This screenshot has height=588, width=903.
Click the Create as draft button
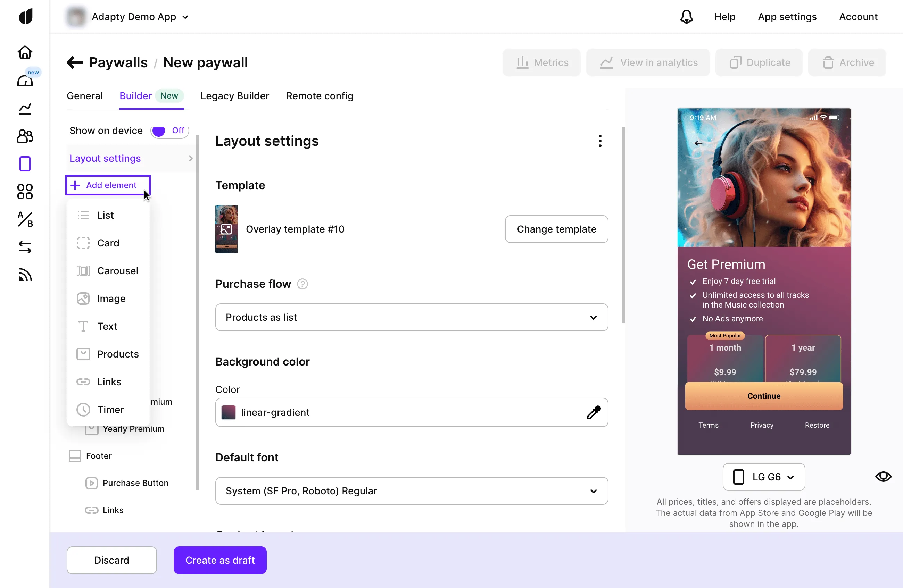click(x=220, y=560)
